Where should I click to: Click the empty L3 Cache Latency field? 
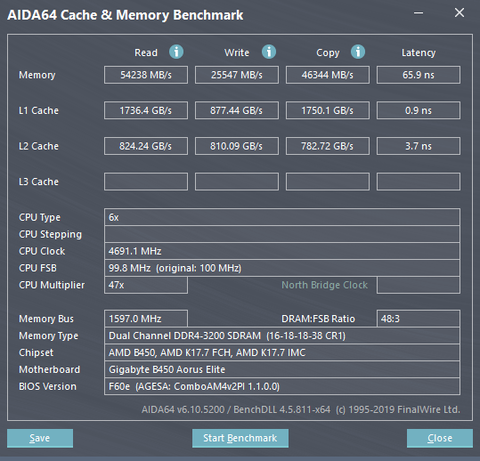tap(418, 182)
